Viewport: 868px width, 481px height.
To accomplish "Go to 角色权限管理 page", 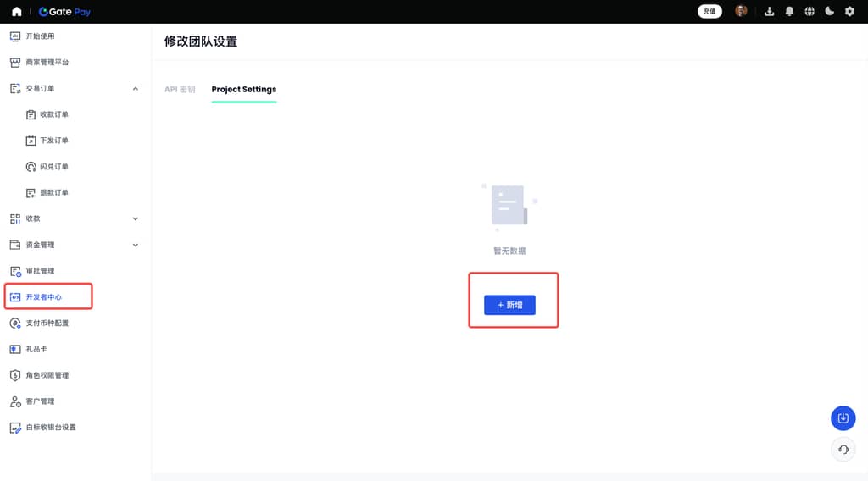I will point(47,375).
